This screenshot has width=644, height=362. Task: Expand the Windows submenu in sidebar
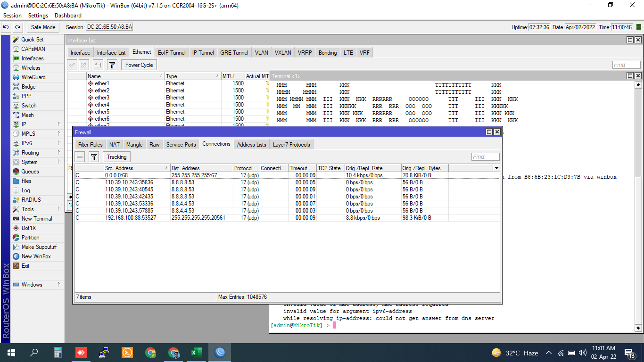click(32, 285)
